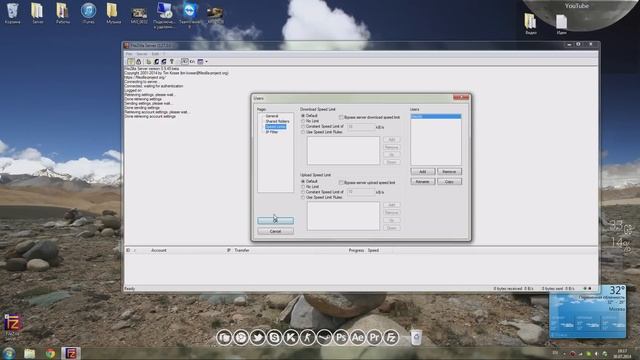Click the first toolbar icon in FileZilla Server

(131, 62)
